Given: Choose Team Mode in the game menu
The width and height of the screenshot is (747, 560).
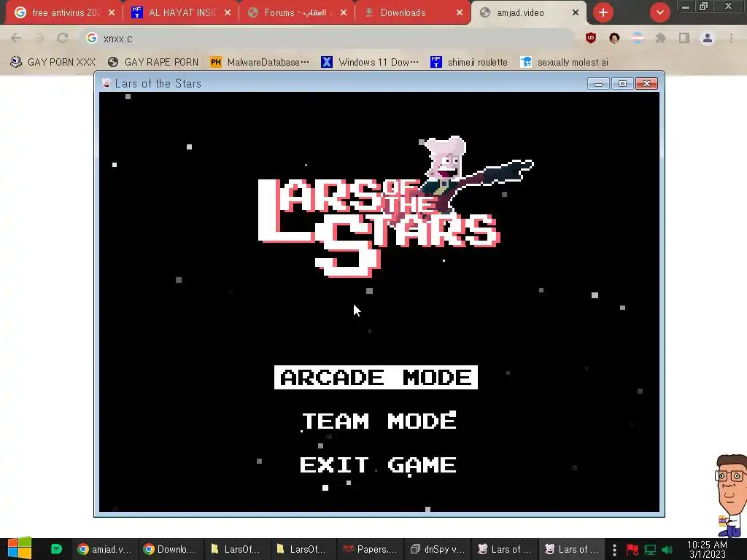Looking at the screenshot, I should (x=379, y=421).
